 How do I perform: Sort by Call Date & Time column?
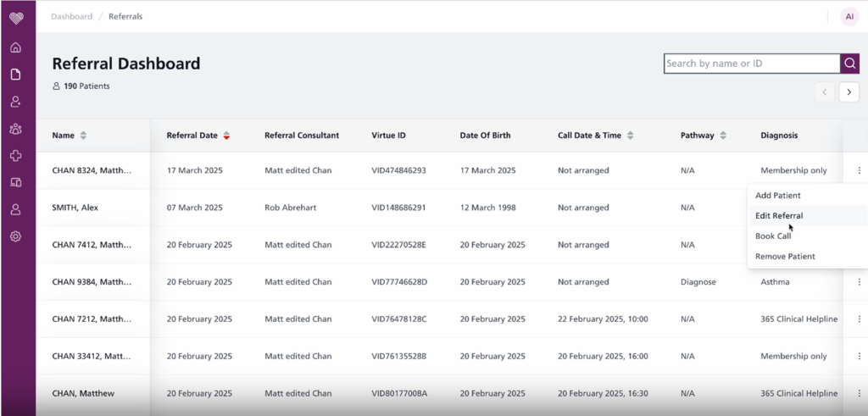click(630, 136)
